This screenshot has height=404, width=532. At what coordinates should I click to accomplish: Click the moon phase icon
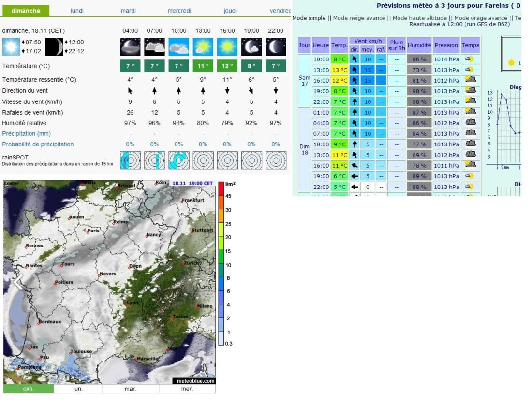pyautogui.click(x=54, y=47)
